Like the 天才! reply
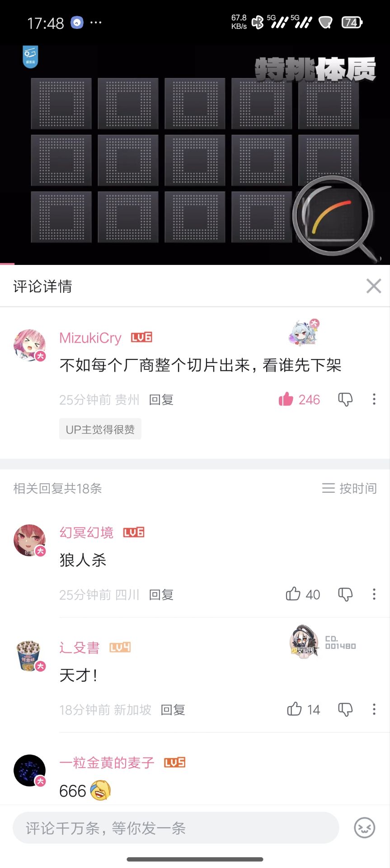 (x=304, y=709)
